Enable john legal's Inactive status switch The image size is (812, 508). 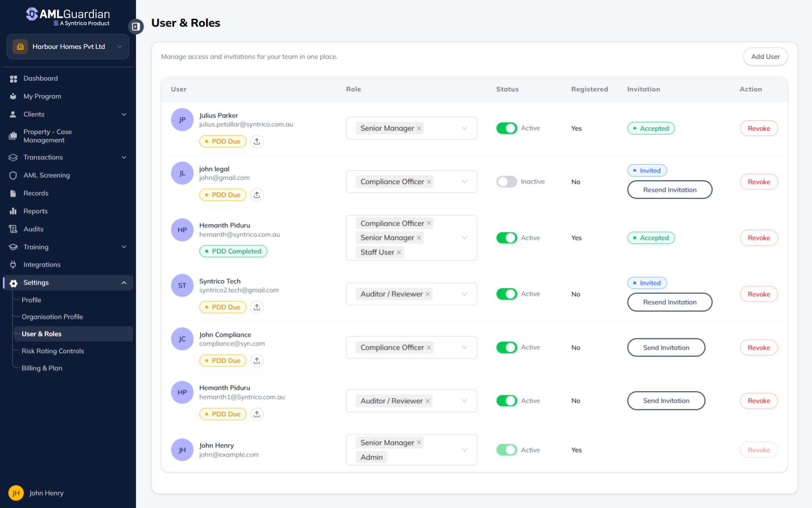[x=506, y=181]
